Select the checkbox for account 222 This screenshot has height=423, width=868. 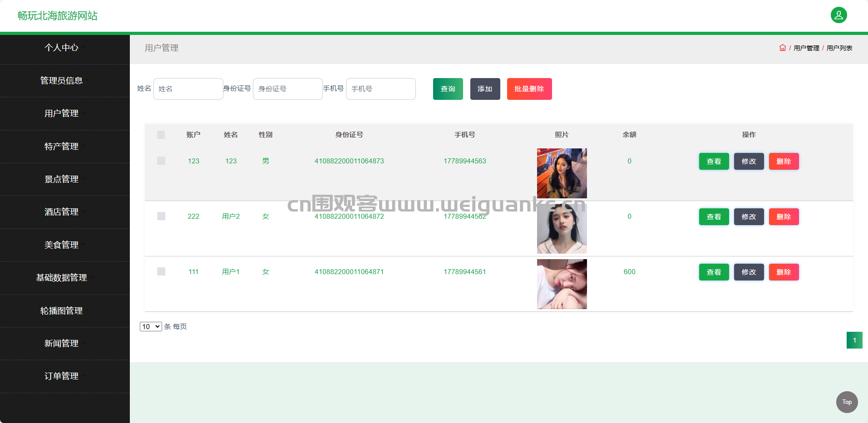(161, 216)
